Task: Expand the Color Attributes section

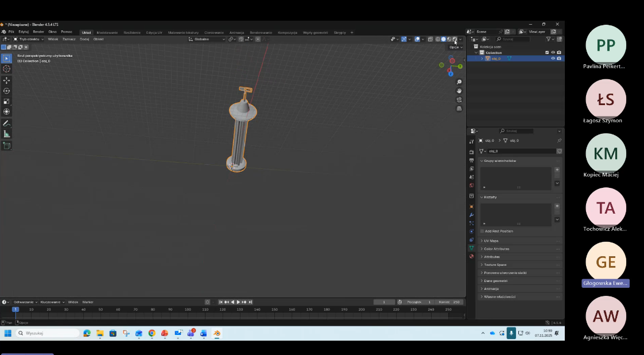Action: tap(496, 249)
